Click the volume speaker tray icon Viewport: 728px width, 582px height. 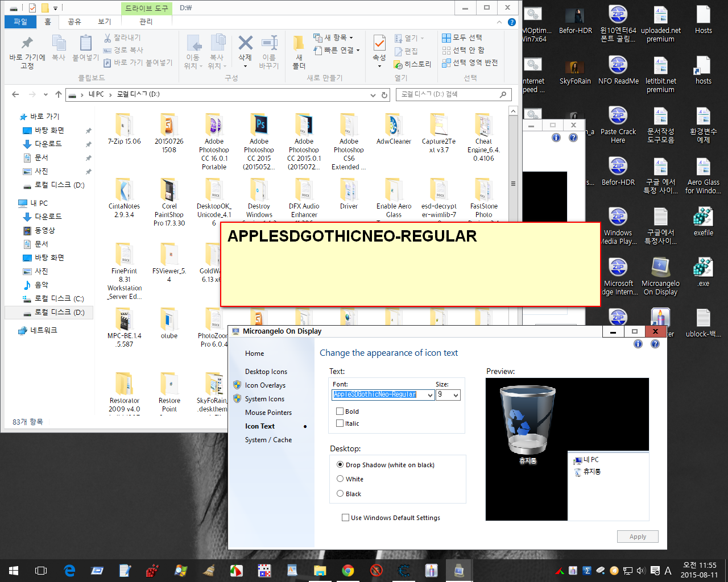point(641,571)
